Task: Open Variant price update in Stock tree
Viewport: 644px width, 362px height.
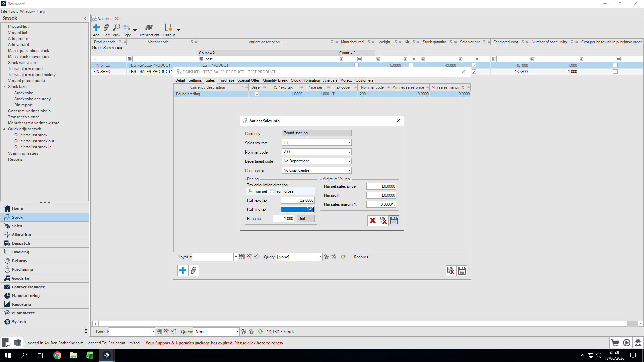Action: coord(26,81)
